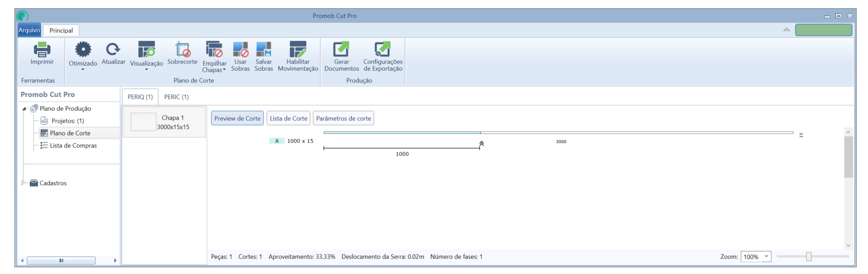Click the Lista de Corte button
868x274 pixels.
pyautogui.click(x=288, y=119)
